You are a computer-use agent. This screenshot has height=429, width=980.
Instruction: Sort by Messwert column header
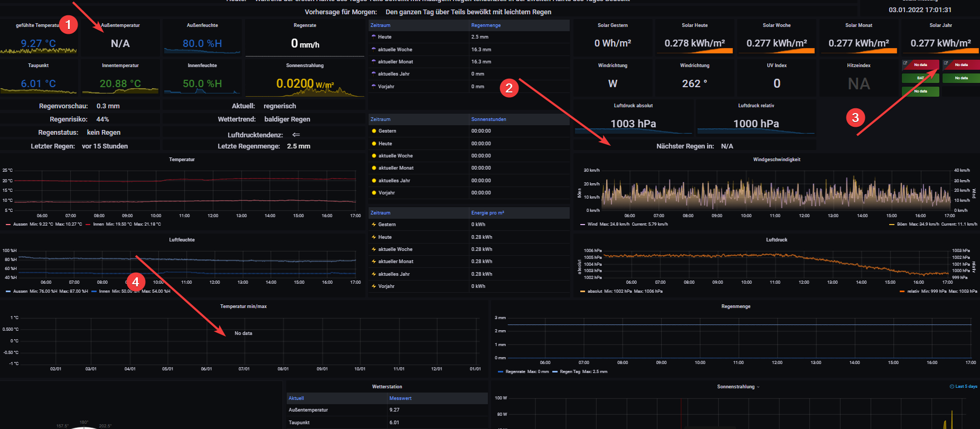(x=400, y=398)
